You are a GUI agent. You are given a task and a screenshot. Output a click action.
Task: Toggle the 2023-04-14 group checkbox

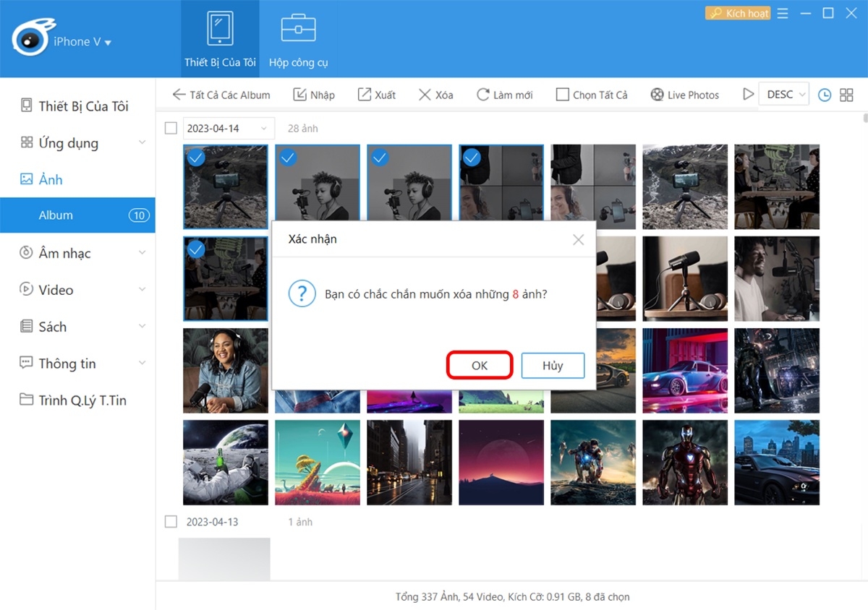tap(171, 128)
